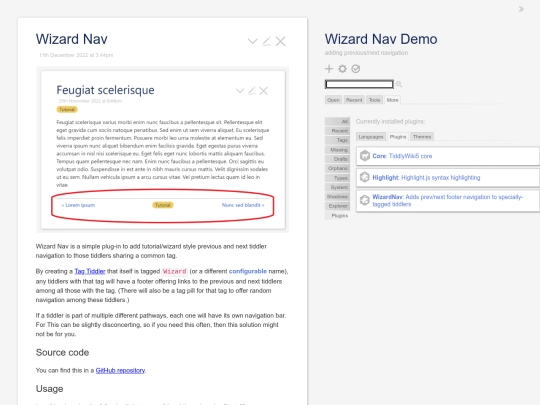
Task: Open the Drafts vertical tab
Action: [x=338, y=159]
